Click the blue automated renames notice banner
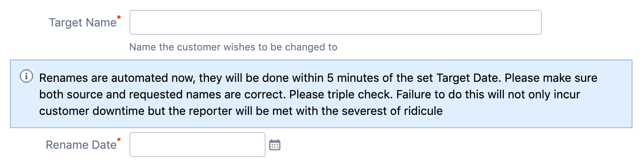The width and height of the screenshot is (644, 162). tap(321, 94)
